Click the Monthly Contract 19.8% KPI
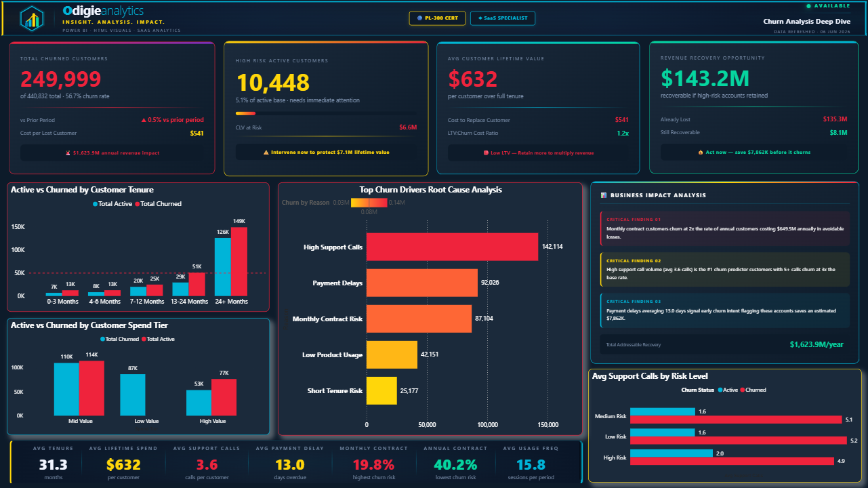This screenshot has height=488, width=868. pos(373,463)
